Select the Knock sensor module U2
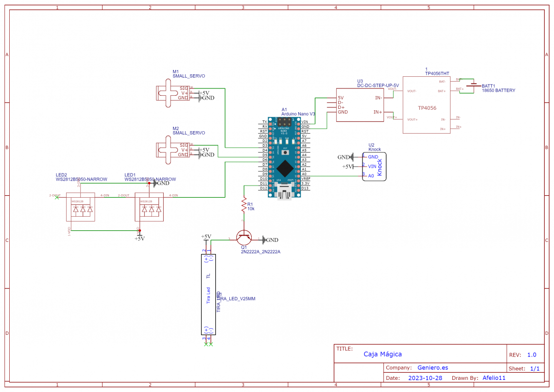This screenshot has height=392, width=554. 375,166
